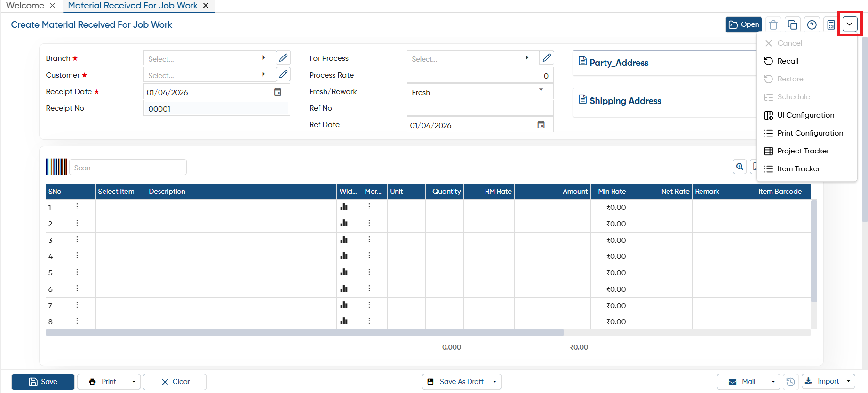
Task: Click the Save button
Action: [43, 382]
